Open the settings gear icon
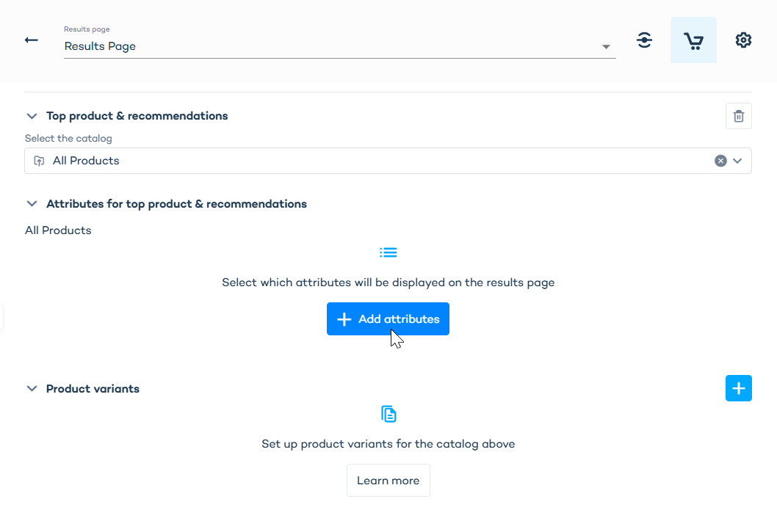 pyautogui.click(x=743, y=40)
